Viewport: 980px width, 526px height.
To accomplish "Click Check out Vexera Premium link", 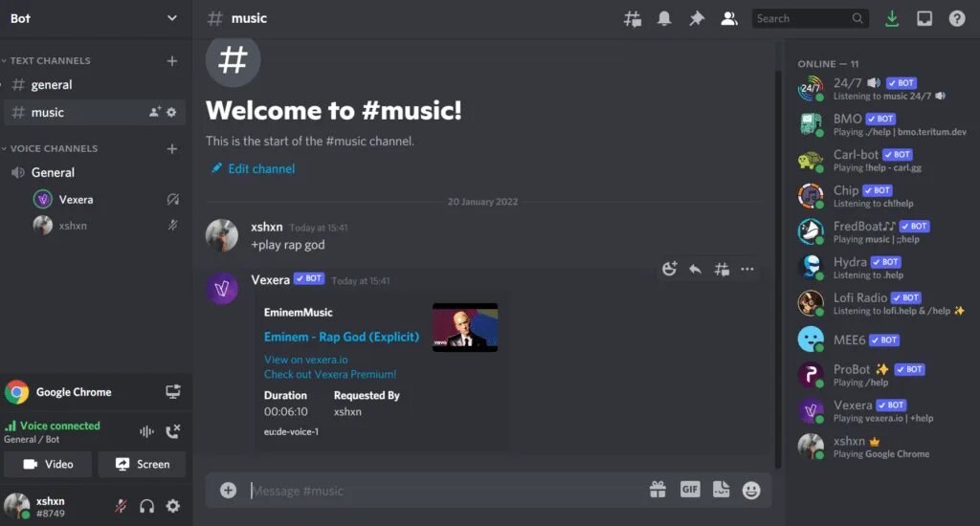I will click(330, 374).
